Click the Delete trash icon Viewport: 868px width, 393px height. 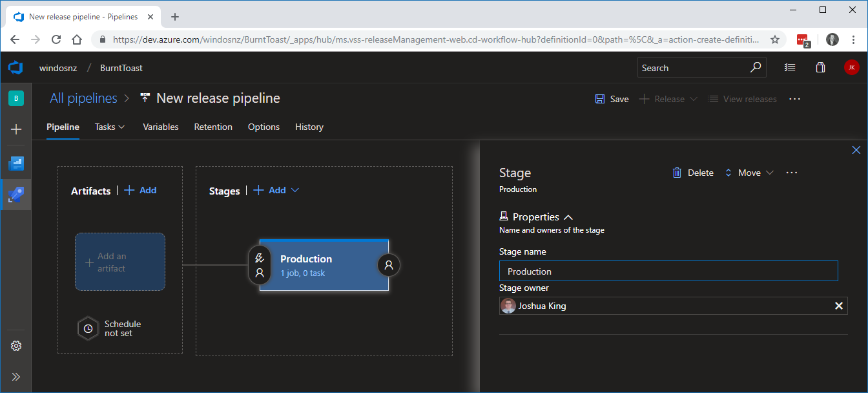click(x=677, y=173)
